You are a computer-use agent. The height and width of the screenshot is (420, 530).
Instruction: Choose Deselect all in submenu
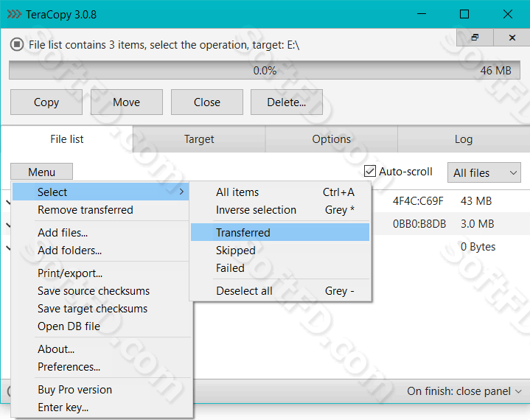(x=280, y=291)
